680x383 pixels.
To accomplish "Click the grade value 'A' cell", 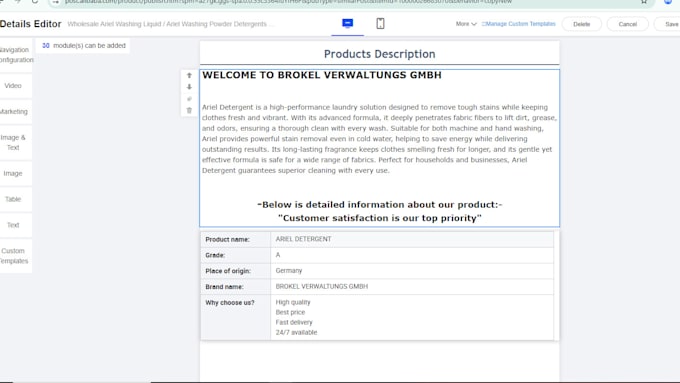I will point(412,255).
